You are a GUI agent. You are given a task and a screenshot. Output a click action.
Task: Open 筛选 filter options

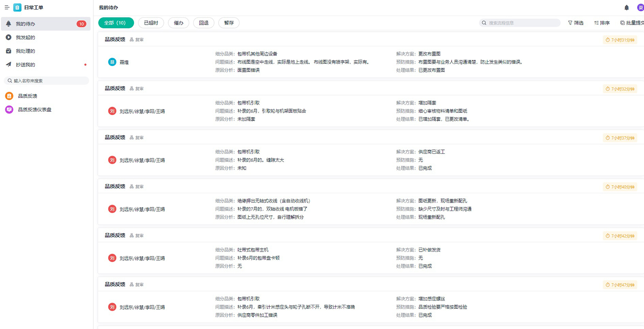pyautogui.click(x=576, y=23)
